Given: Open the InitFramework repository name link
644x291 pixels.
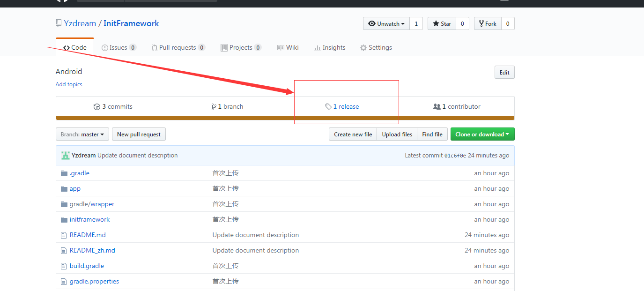Looking at the screenshot, I should pyautogui.click(x=131, y=23).
